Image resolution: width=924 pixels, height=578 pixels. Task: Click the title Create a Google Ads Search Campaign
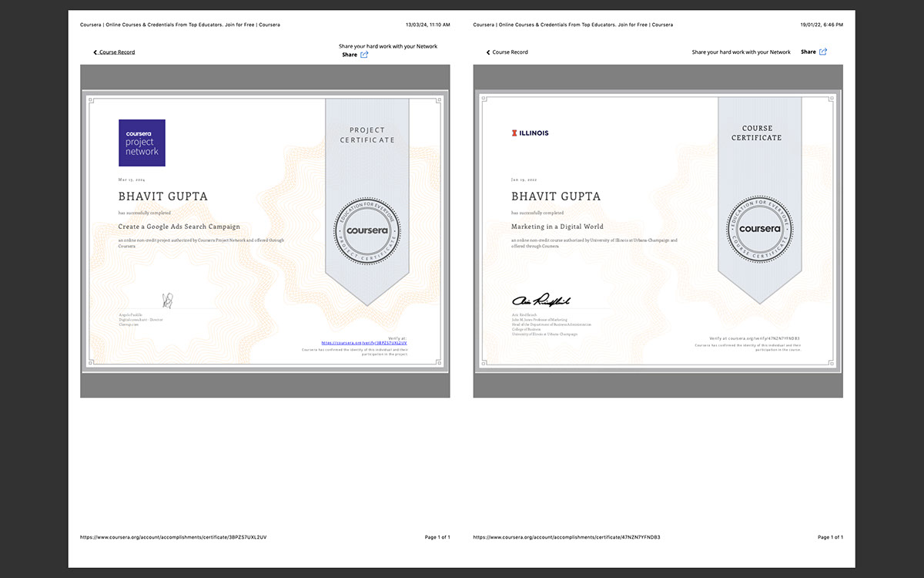tap(179, 227)
